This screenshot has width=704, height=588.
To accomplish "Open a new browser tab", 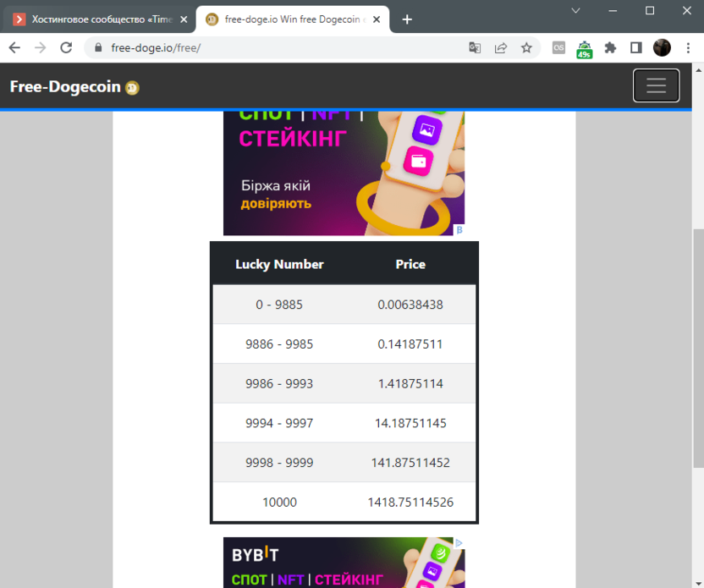I will (407, 19).
